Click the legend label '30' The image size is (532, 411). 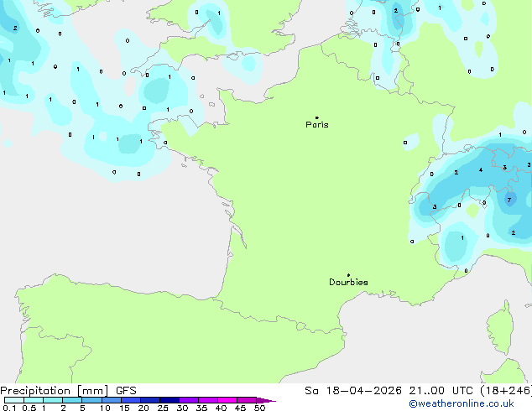[x=182, y=408]
